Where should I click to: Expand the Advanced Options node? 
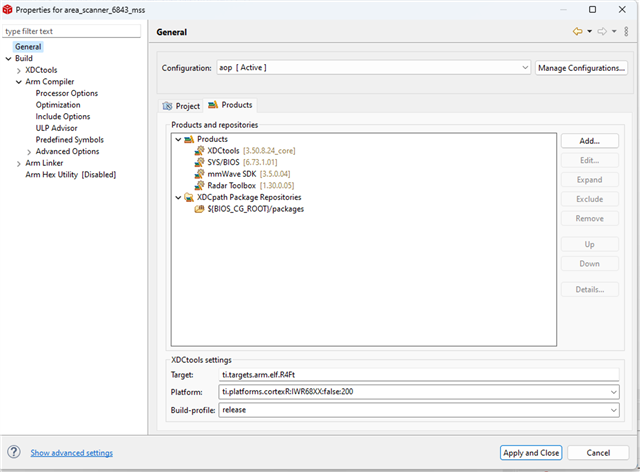[x=29, y=151]
